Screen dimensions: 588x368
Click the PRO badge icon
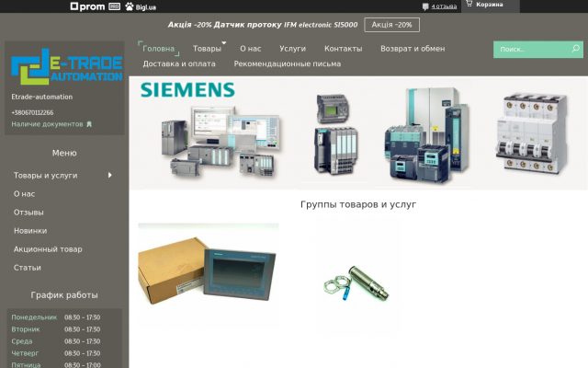tap(114, 6)
